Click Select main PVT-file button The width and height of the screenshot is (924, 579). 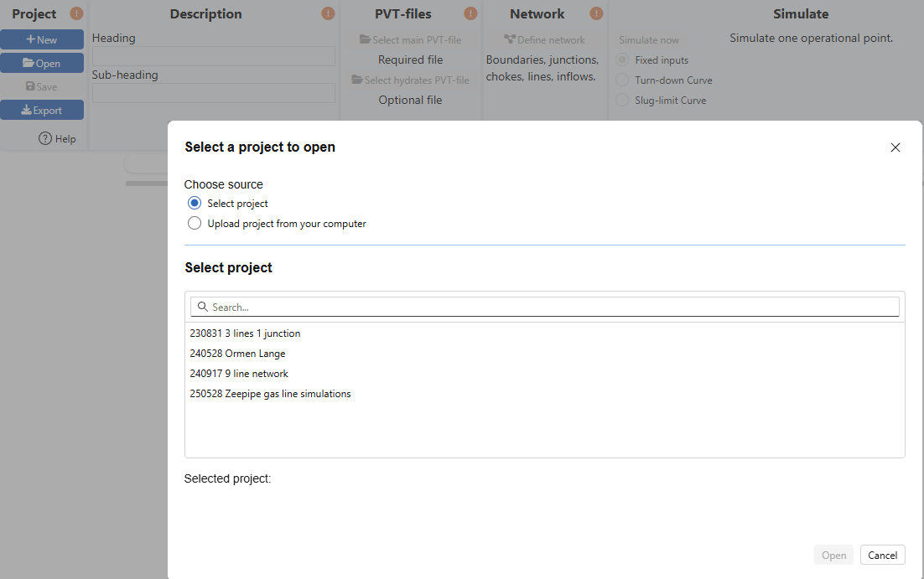pos(410,39)
